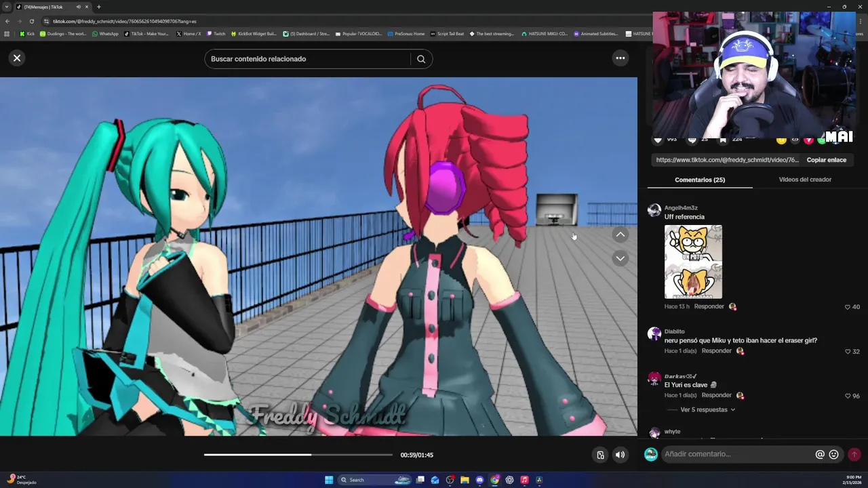868x488 pixels.
Task: Open Chrome from taskbar
Action: (494, 480)
